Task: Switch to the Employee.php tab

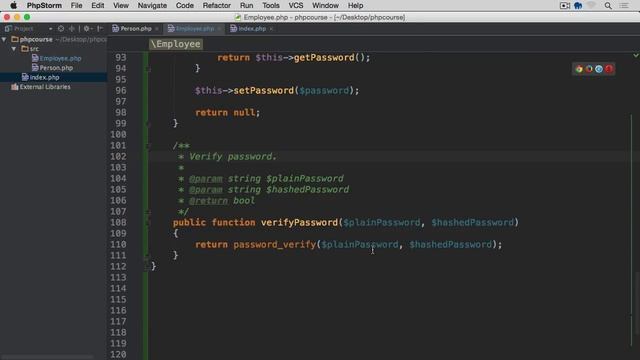Action: pyautogui.click(x=194, y=29)
